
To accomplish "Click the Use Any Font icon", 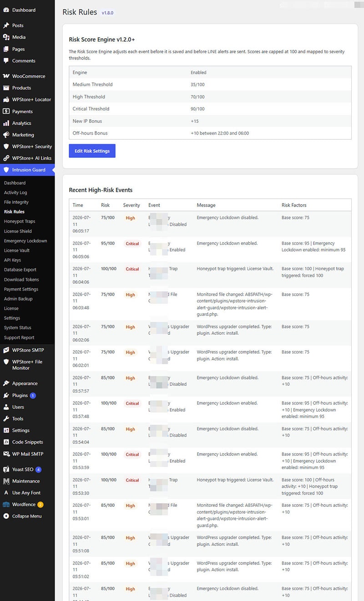I will 6,493.
